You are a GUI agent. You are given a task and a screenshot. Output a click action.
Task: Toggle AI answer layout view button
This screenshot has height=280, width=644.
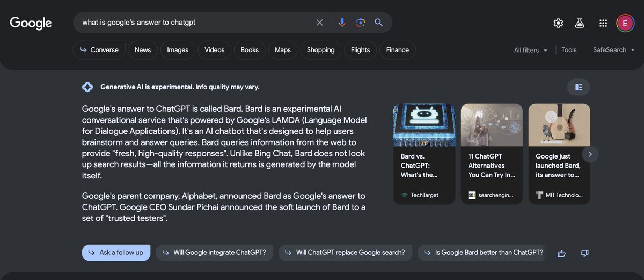click(x=579, y=87)
